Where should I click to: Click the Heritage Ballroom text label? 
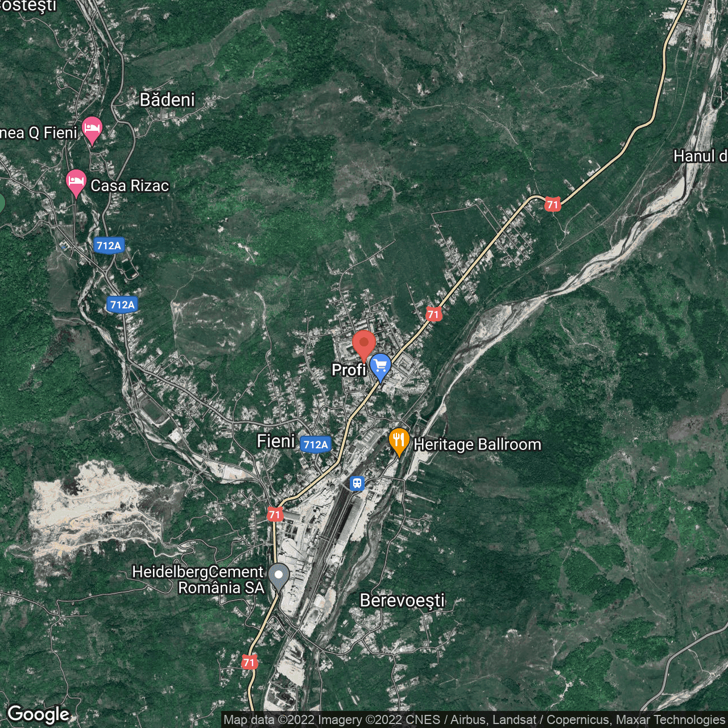pyautogui.click(x=477, y=444)
